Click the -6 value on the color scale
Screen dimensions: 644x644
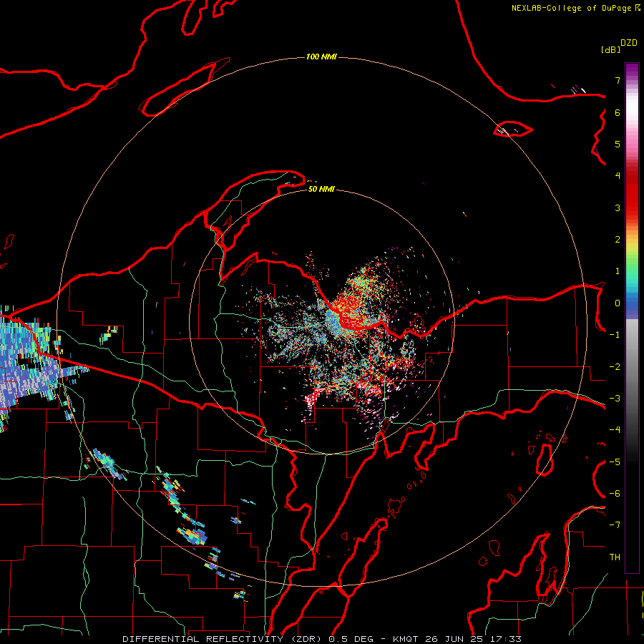tap(615, 494)
